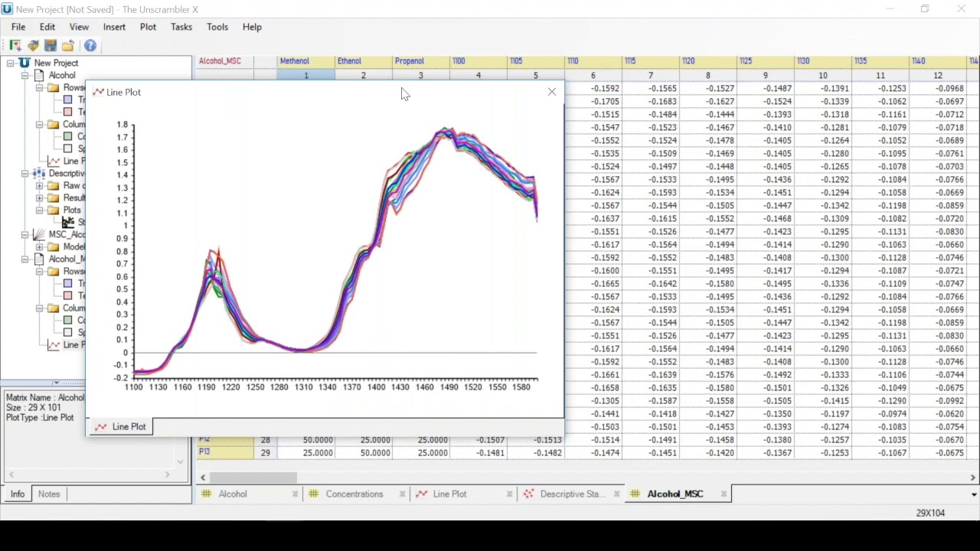
Task: Click the Save project floppy-disk icon
Action: 51,46
